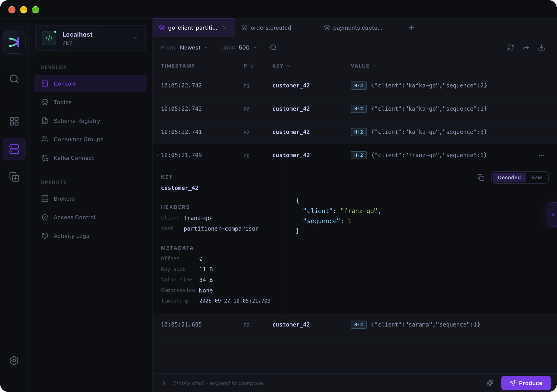Screen dimensions: 557x392
Task: Click the partitioner-comparison header value
Action: [221, 229]
